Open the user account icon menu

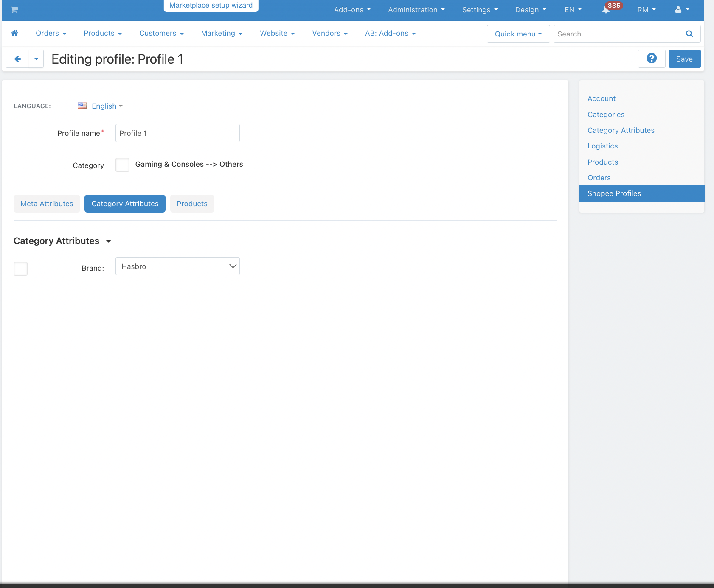click(682, 10)
